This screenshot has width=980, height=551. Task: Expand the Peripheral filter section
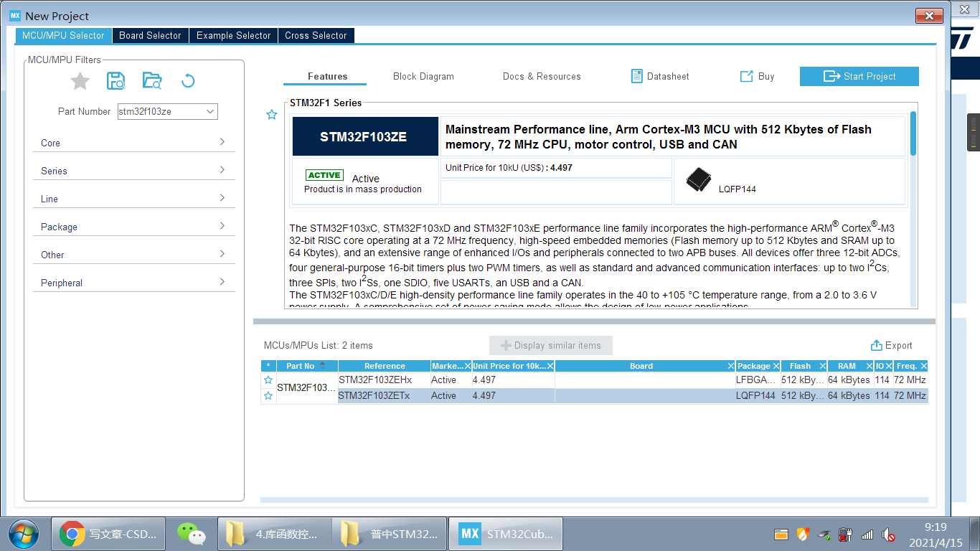(x=133, y=282)
